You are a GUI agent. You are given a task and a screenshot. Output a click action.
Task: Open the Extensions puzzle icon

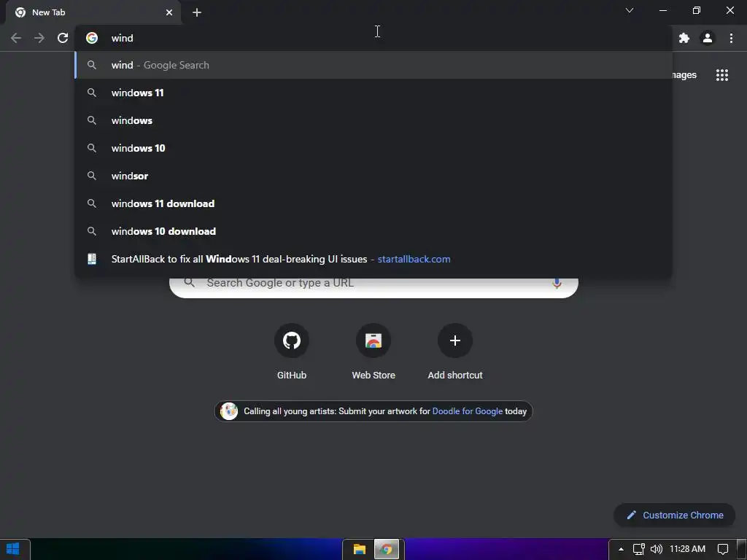[x=684, y=38]
